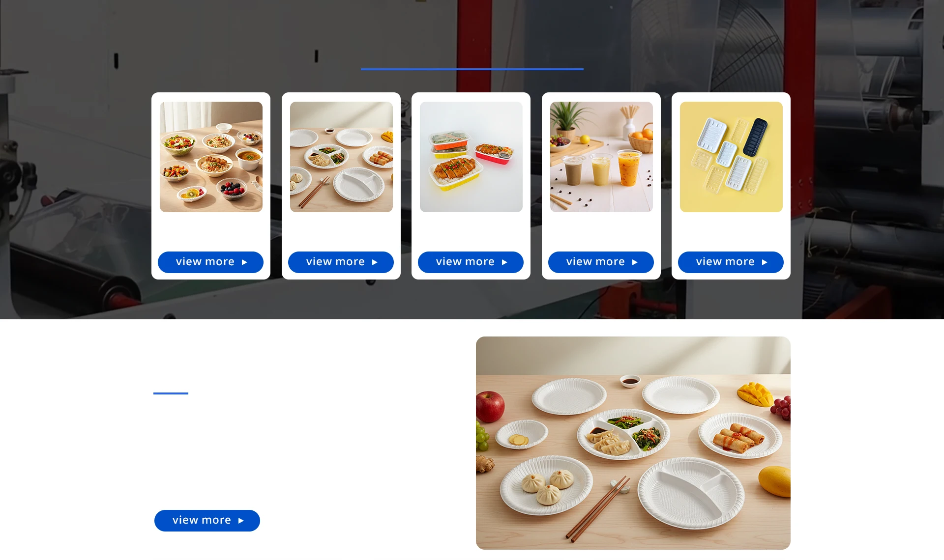Click the blank title area of the drink cups card

(601, 232)
